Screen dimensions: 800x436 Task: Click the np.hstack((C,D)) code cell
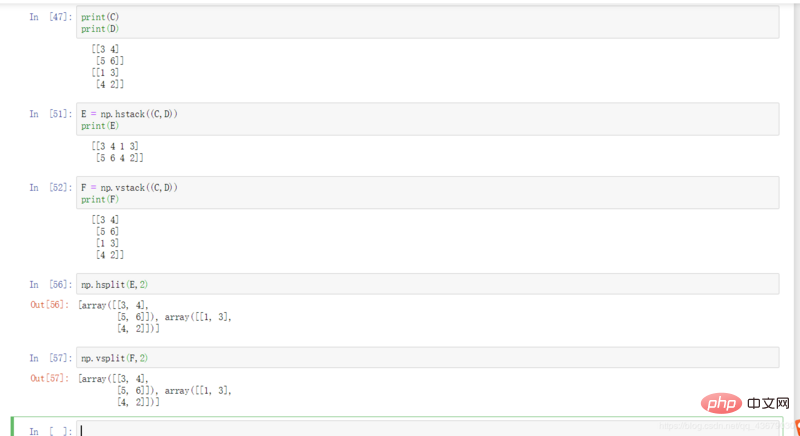click(428, 119)
